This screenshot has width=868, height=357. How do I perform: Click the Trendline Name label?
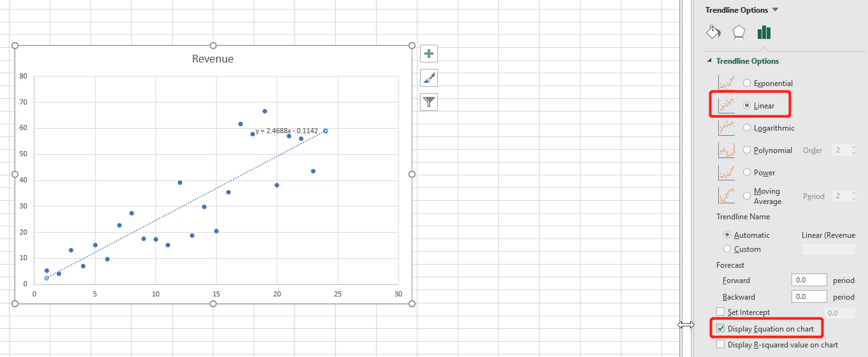pyautogui.click(x=743, y=217)
